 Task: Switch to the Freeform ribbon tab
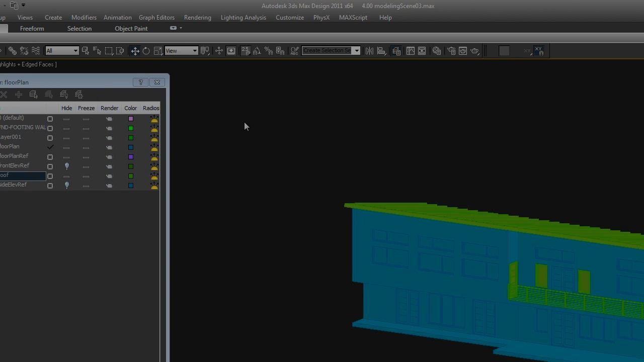tap(32, 29)
